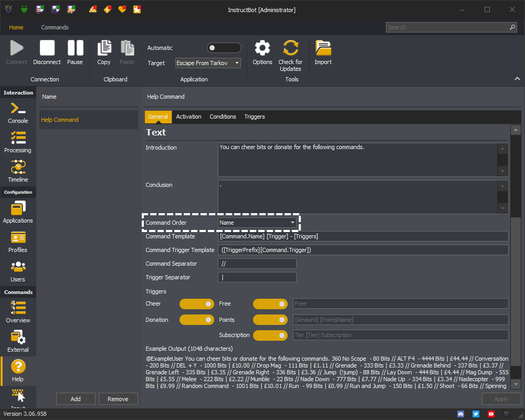The height and width of the screenshot is (420, 525).
Task: Open the Discord link in status bar
Action: coord(461,414)
